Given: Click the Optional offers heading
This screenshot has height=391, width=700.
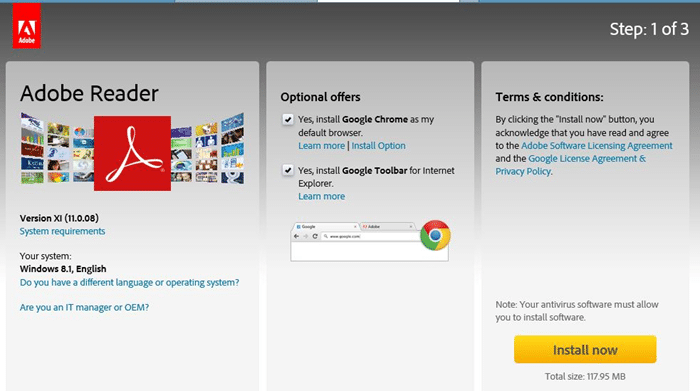Looking at the screenshot, I should (x=320, y=97).
